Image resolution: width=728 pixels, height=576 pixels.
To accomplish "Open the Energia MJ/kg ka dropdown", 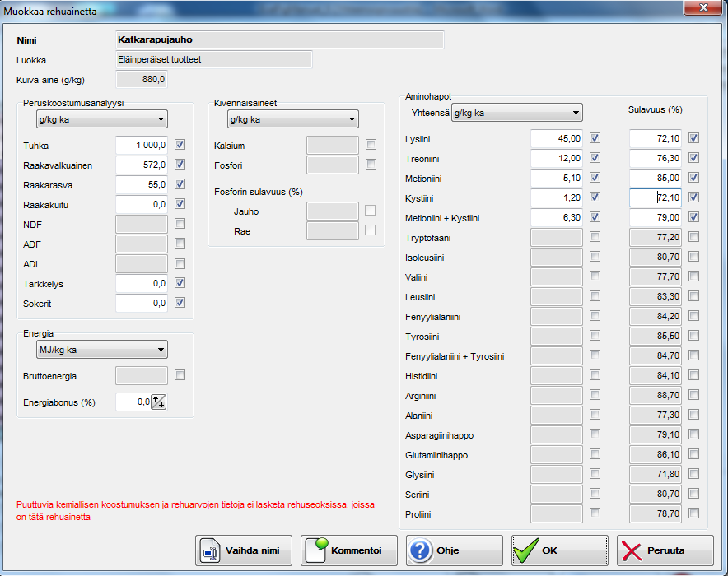I will [x=101, y=350].
